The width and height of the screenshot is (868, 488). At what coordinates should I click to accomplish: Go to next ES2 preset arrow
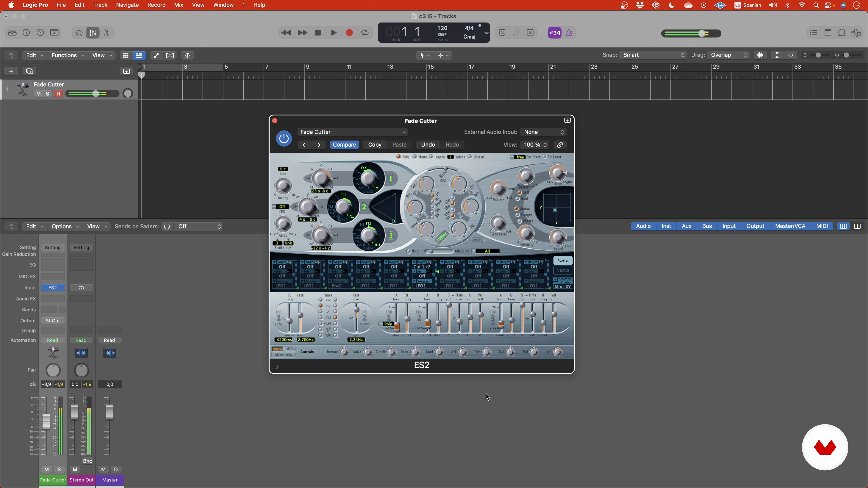point(319,145)
